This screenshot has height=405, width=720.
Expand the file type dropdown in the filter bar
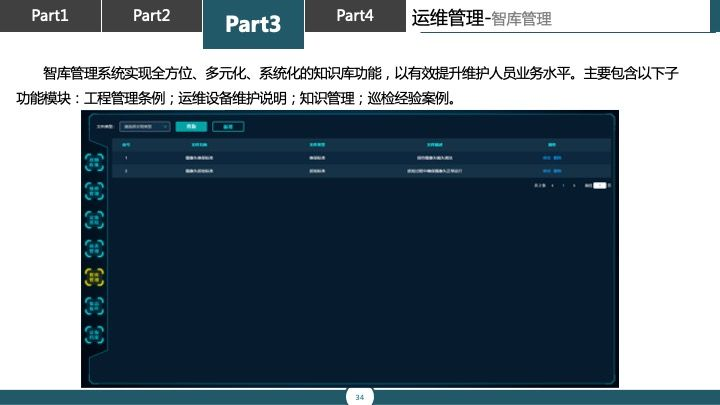(x=145, y=126)
